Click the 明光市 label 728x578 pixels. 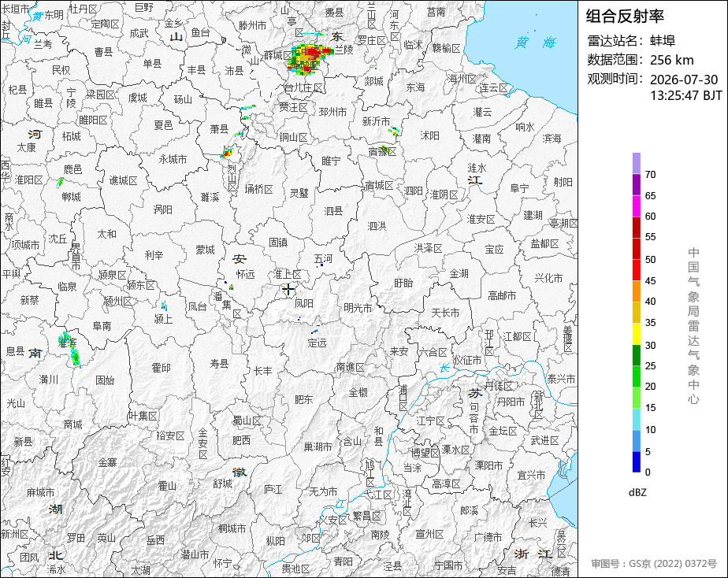pos(358,308)
